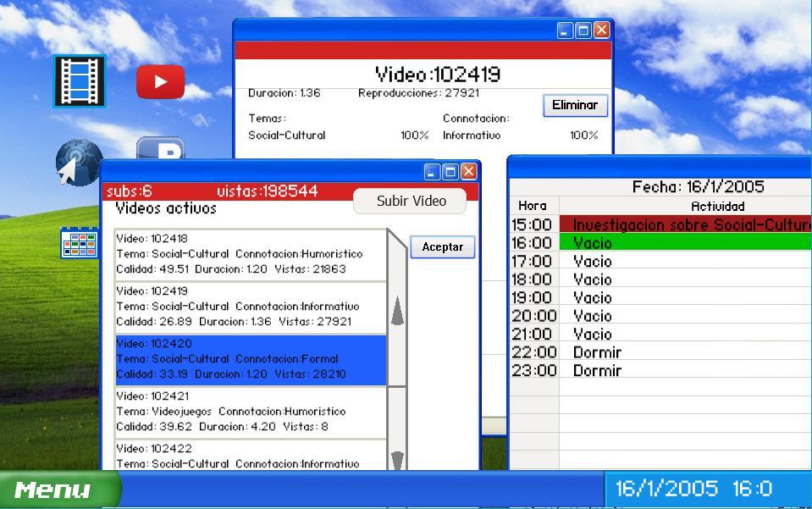Open the globe browser desktop icon
The width and height of the screenshot is (812, 509).
78,163
